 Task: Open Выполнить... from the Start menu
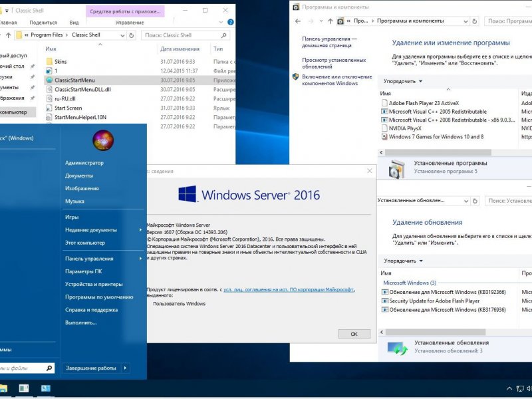click(80, 323)
